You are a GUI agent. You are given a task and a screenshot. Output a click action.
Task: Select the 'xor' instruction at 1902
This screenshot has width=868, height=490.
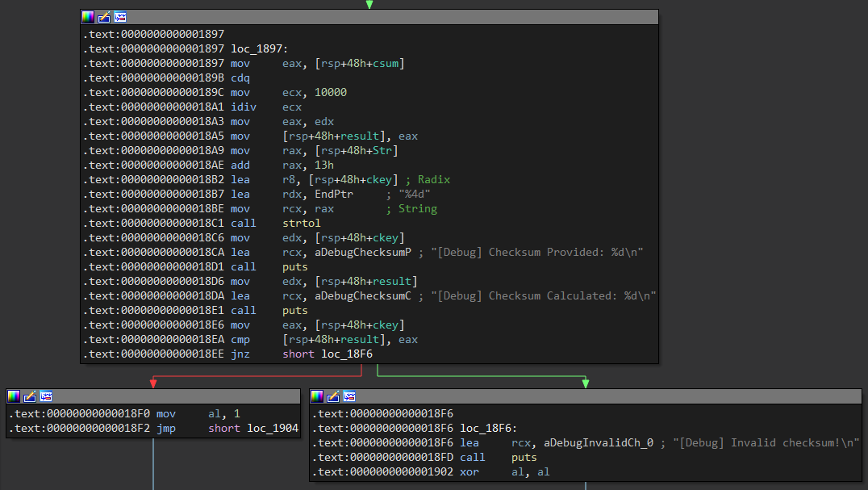pyautogui.click(x=469, y=471)
